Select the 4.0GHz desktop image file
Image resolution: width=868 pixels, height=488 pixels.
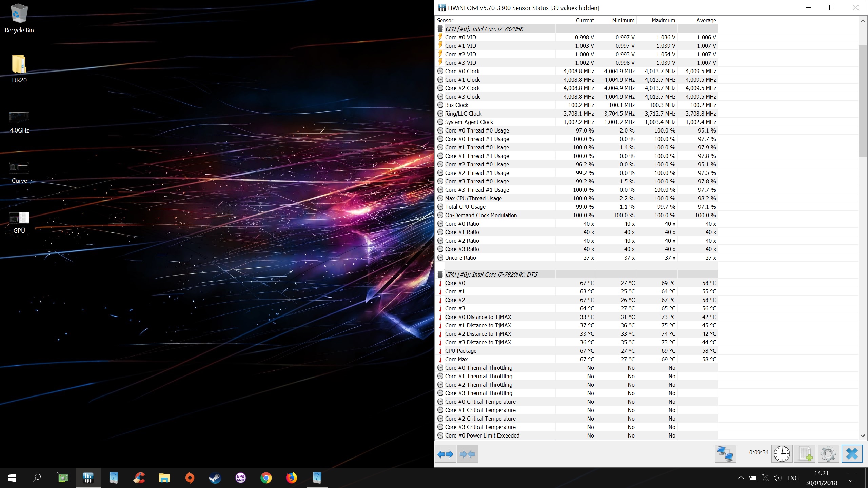19,122
